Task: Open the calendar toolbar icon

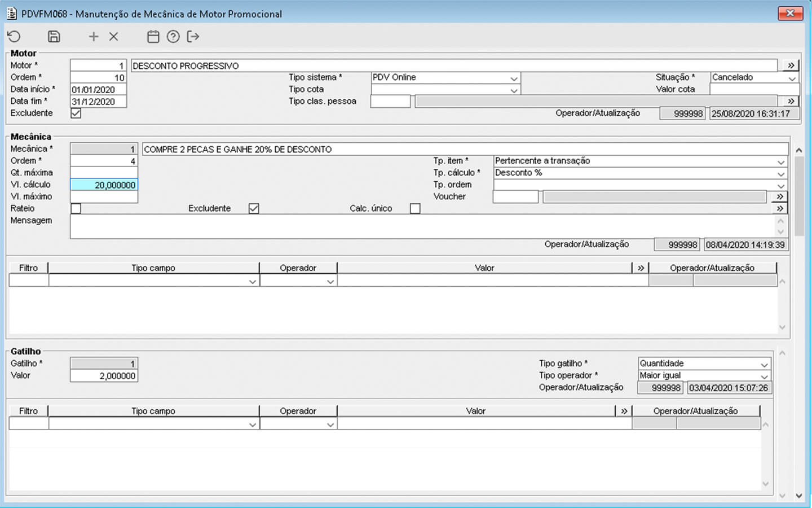Action: click(153, 37)
